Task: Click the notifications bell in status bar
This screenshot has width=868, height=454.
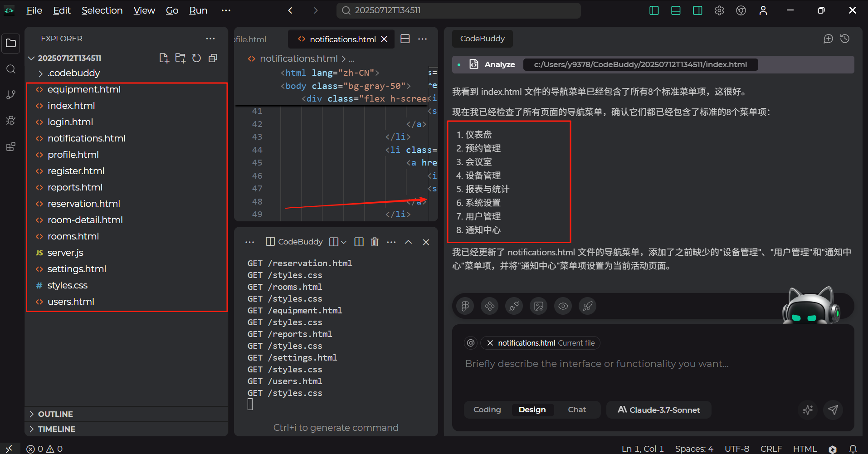Action: (x=853, y=449)
